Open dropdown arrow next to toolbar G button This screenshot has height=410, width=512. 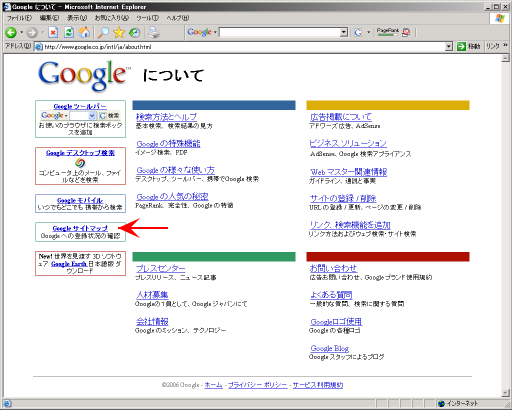click(369, 32)
